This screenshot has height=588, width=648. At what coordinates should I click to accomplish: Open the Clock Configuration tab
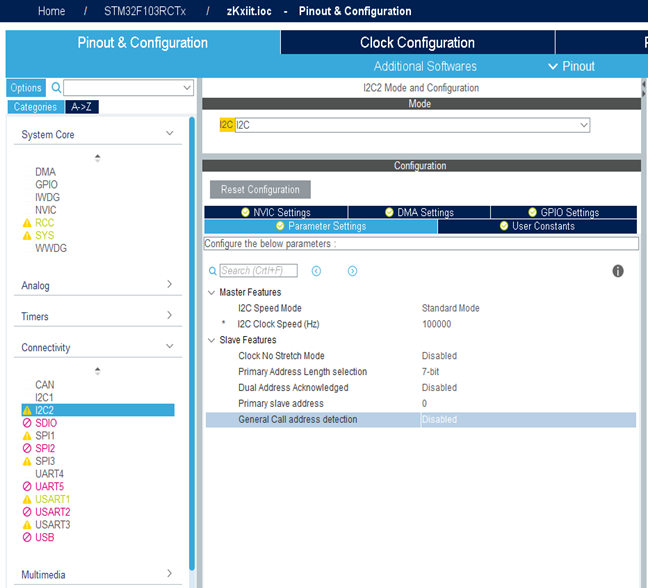coord(417,43)
